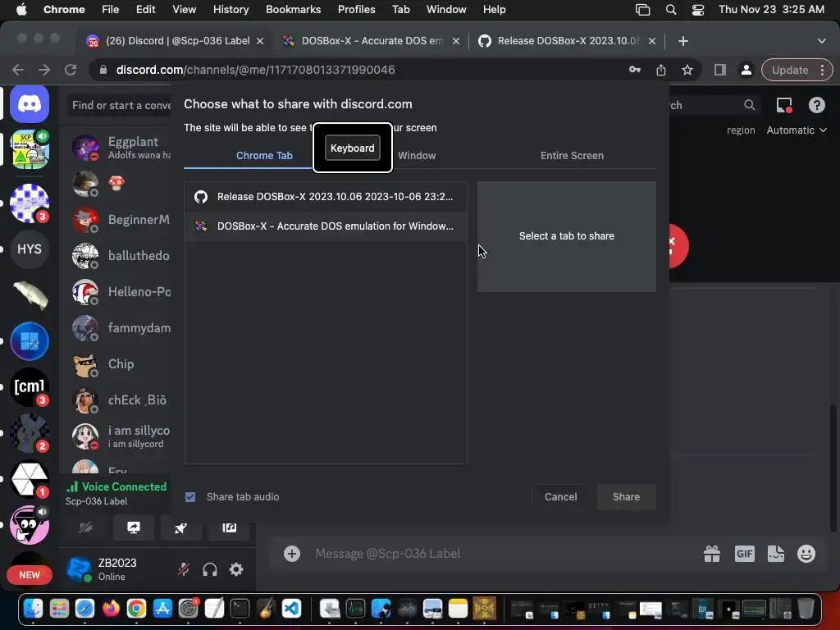The height and width of the screenshot is (630, 840).
Task: Click Cancel in share dialog
Action: [560, 497]
